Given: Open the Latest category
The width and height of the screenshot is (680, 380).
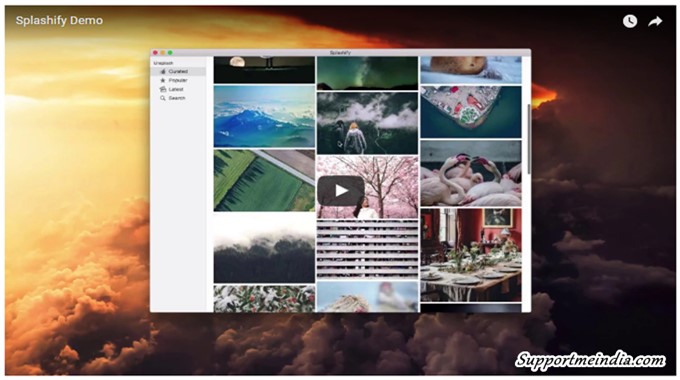Looking at the screenshot, I should point(176,89).
